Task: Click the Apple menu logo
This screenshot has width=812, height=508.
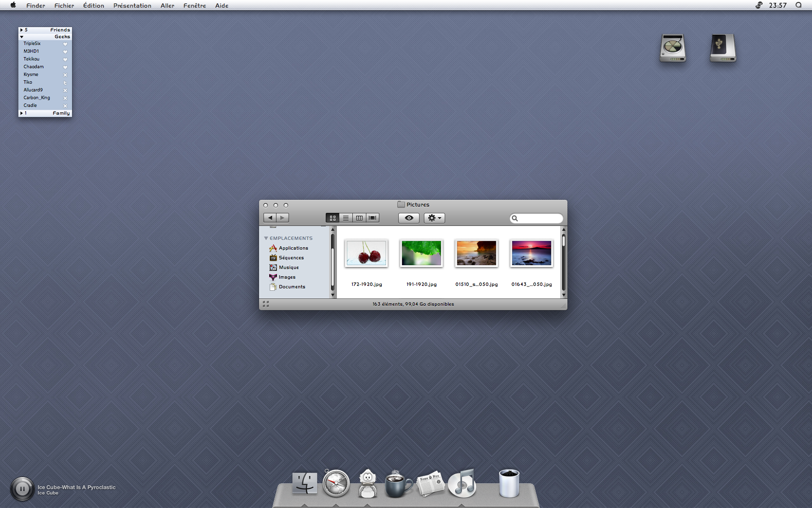Action: tap(13, 5)
